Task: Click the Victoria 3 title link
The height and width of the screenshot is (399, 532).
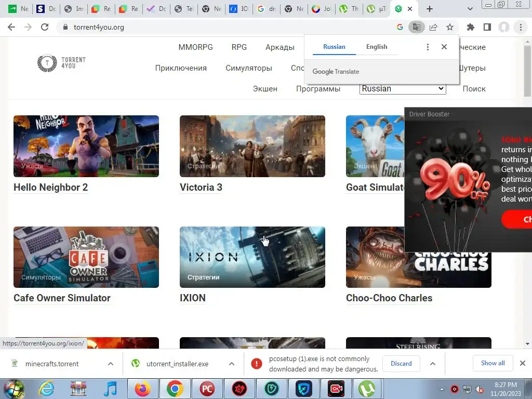Action: click(201, 187)
